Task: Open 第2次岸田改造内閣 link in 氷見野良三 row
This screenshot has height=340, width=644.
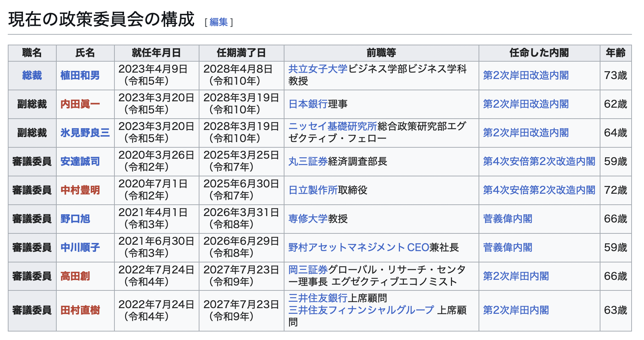Action: coord(526,133)
